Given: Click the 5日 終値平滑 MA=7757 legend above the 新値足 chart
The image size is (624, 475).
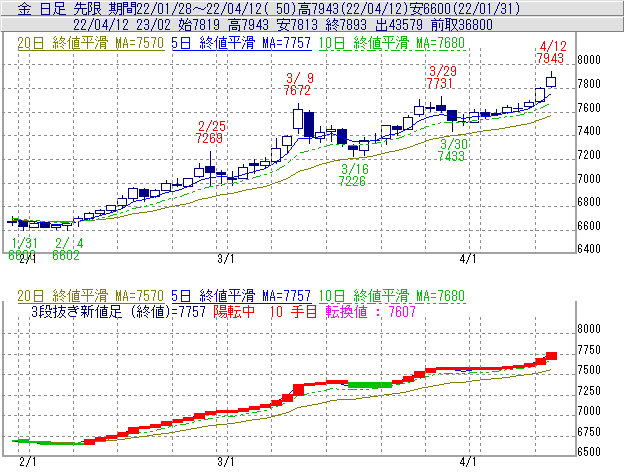Looking at the screenshot, I should tap(241, 296).
